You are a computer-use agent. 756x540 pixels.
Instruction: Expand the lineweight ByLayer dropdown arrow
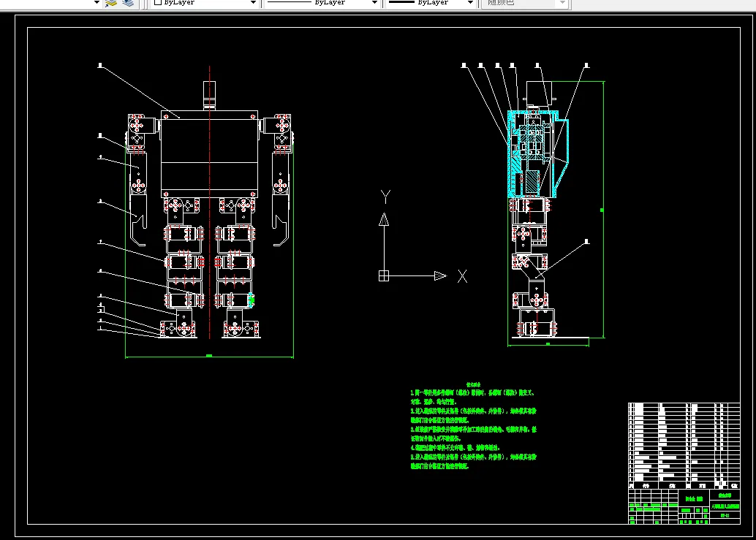tap(471, 3)
